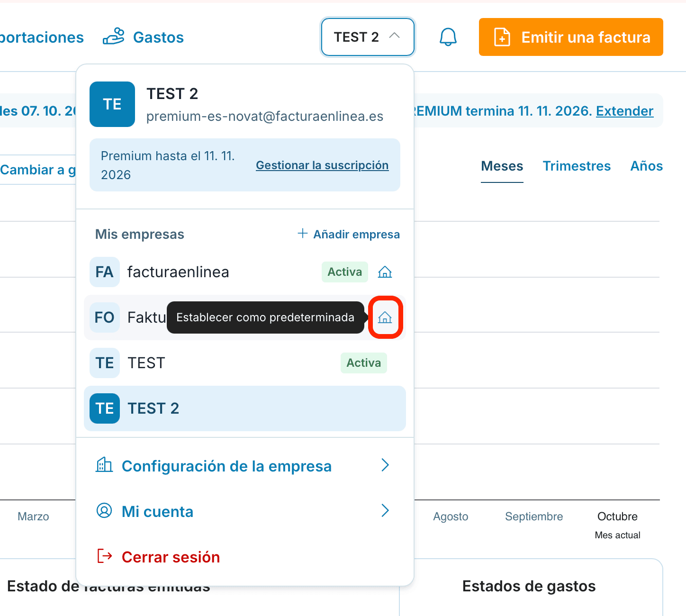Click the Activa badge on the TEST row
Viewport: 686px width, 616px height.
click(x=364, y=363)
